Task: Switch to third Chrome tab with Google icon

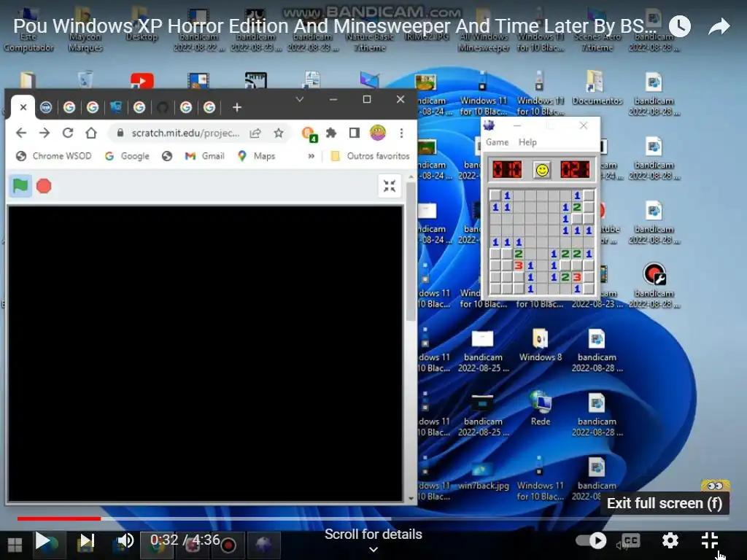Action: coord(69,108)
